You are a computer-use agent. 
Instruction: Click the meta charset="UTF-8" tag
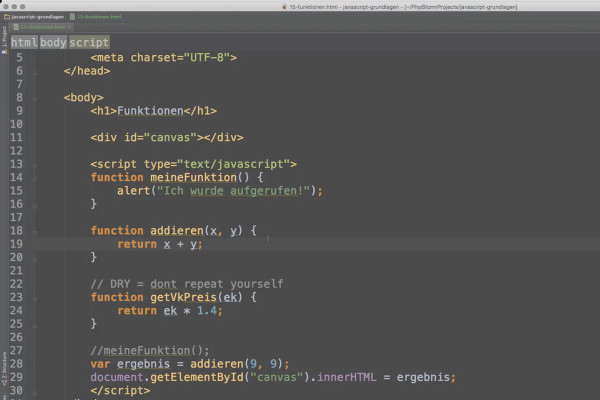coord(164,57)
